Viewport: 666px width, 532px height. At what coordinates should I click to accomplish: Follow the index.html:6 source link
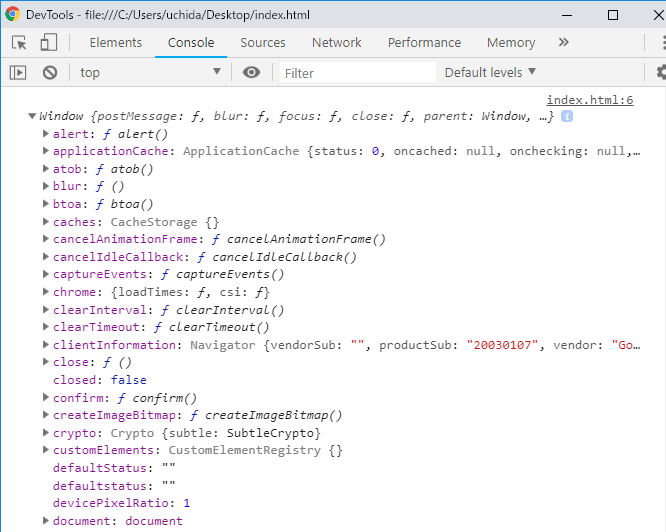coord(590,100)
